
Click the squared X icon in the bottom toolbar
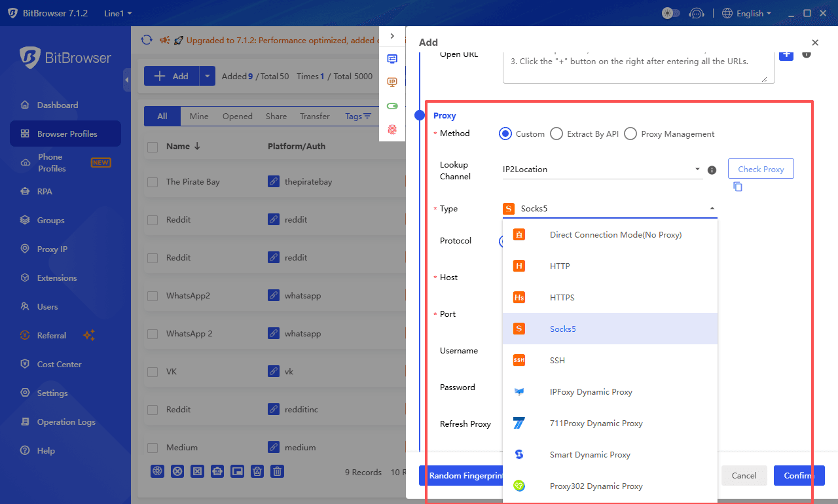point(197,471)
